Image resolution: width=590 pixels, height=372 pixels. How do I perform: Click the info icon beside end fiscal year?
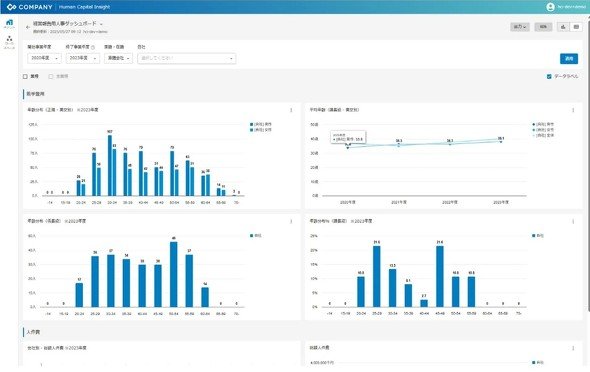(93, 47)
